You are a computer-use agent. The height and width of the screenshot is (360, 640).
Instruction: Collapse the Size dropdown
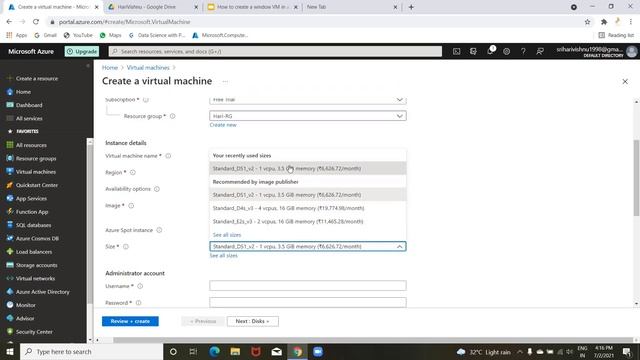click(x=400, y=247)
